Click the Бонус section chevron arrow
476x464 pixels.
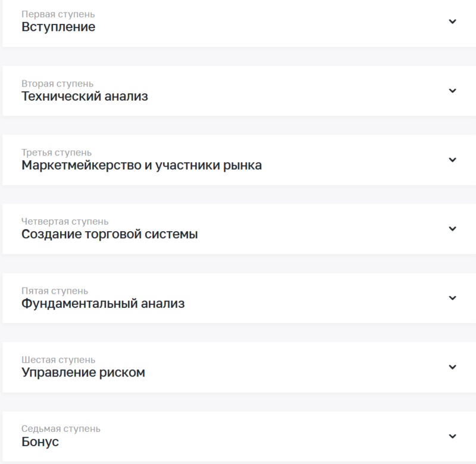452,436
